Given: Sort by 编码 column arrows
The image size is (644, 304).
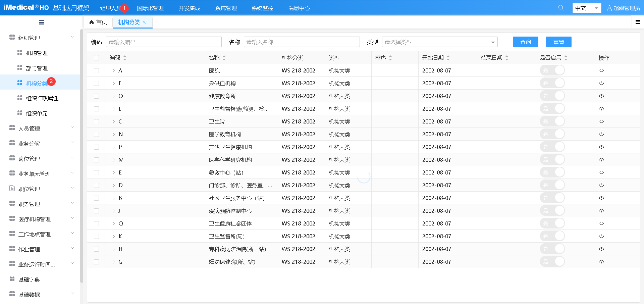Looking at the screenshot, I should [125, 58].
